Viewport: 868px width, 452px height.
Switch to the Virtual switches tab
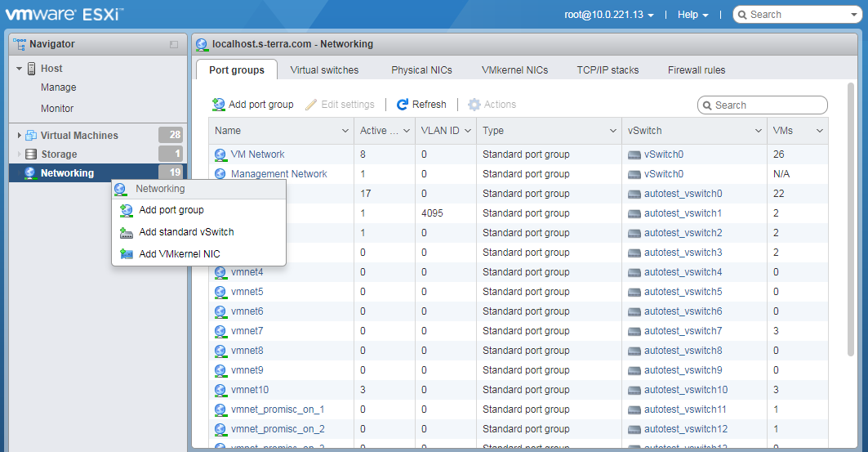324,70
